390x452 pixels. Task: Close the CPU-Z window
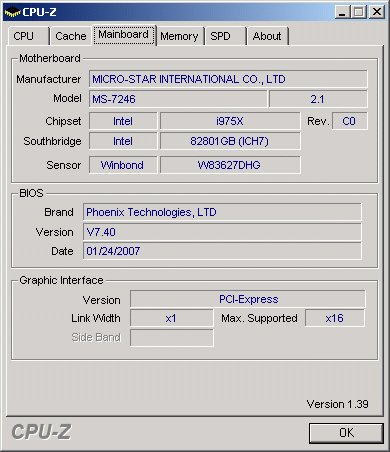coord(377,12)
